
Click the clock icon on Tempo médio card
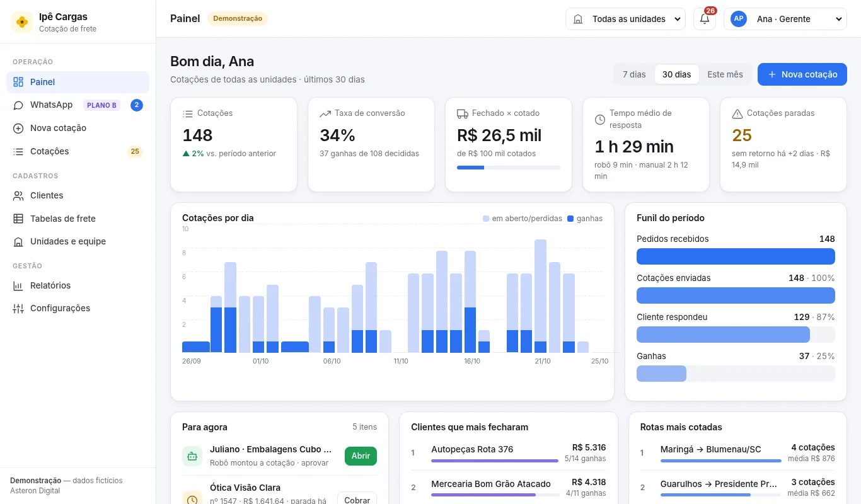pyautogui.click(x=600, y=120)
